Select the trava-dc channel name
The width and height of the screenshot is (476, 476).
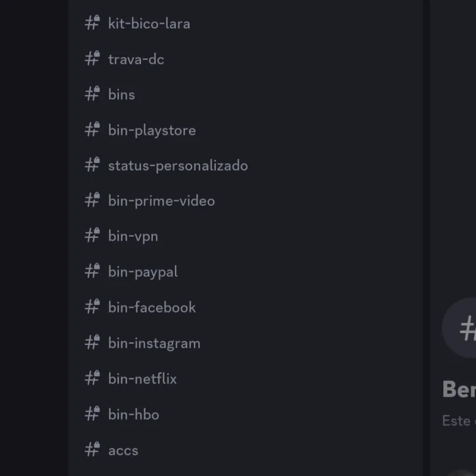(136, 59)
